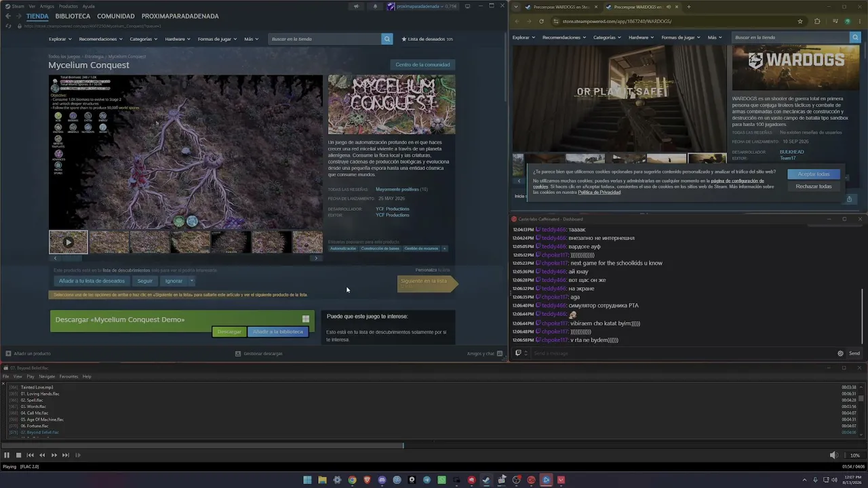Accept all cookies with Aceptar todas

point(814,174)
